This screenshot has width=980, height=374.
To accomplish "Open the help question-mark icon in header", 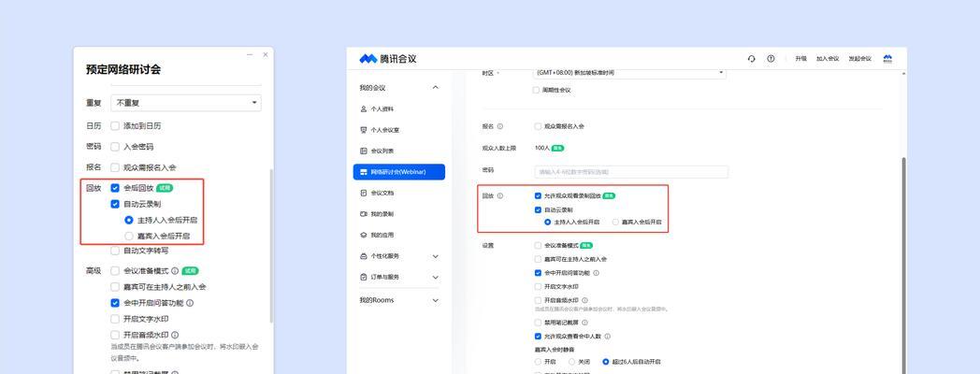I will 771,58.
